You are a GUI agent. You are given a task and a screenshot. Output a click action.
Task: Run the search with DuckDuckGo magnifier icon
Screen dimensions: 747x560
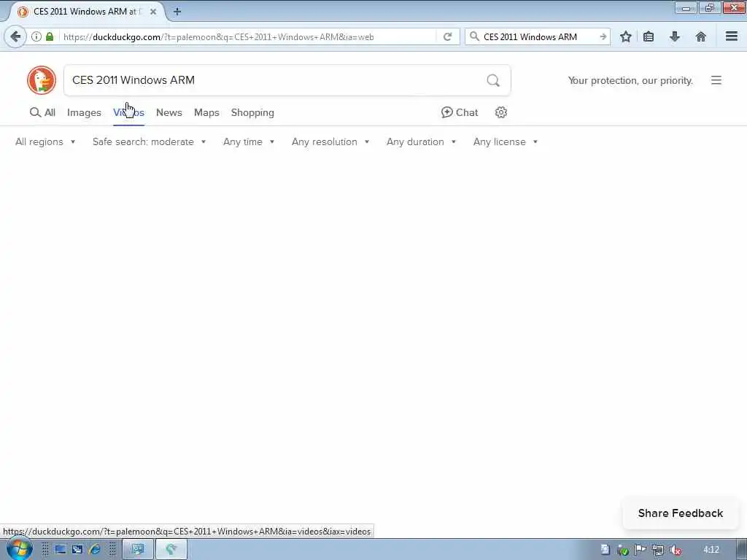click(x=493, y=80)
